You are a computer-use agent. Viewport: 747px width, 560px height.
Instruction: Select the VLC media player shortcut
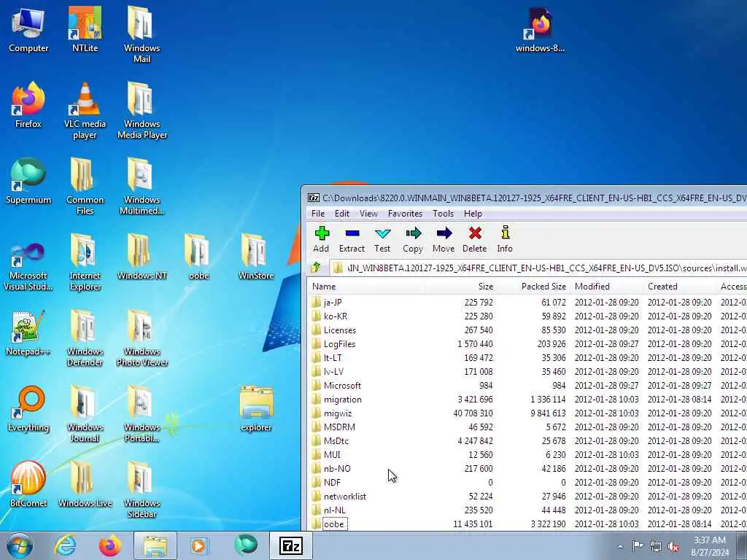[x=85, y=111]
